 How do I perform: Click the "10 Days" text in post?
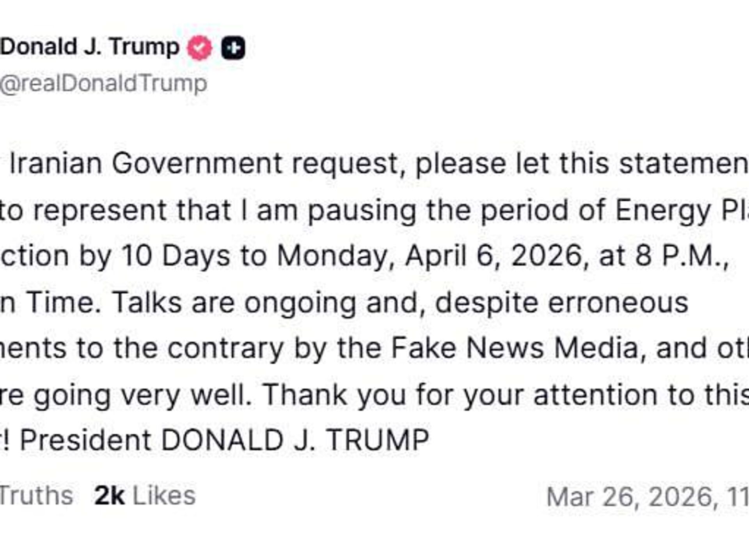[x=176, y=256]
